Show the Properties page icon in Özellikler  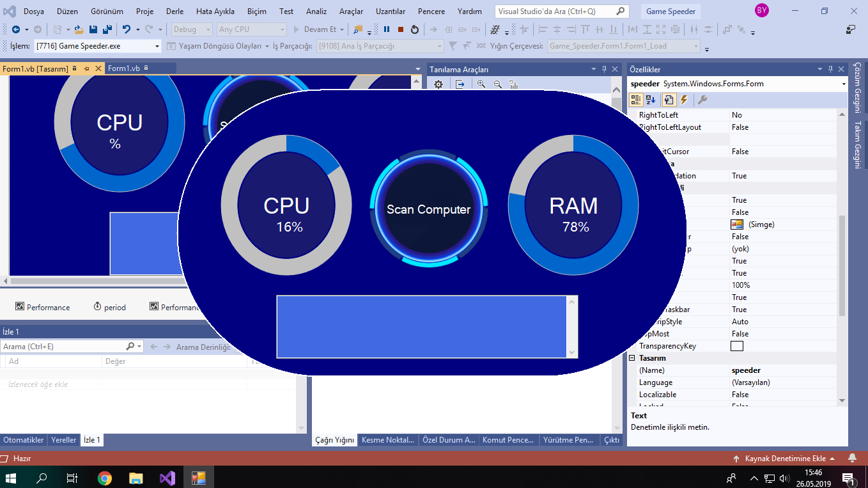669,100
